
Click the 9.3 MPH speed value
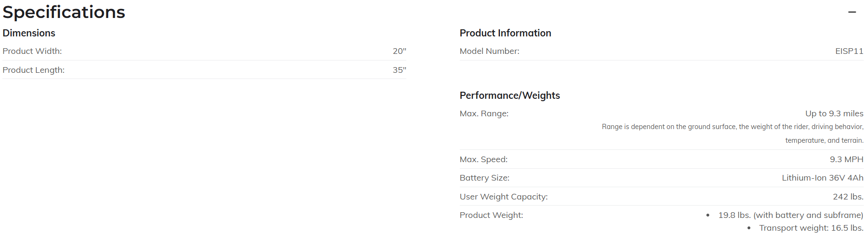(x=846, y=159)
